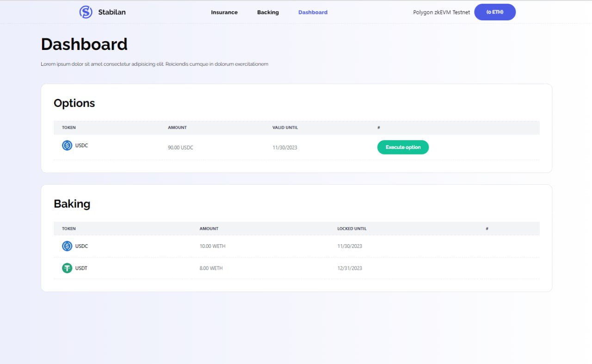Click the Baking section heading
The width and height of the screenshot is (592, 364).
point(72,204)
